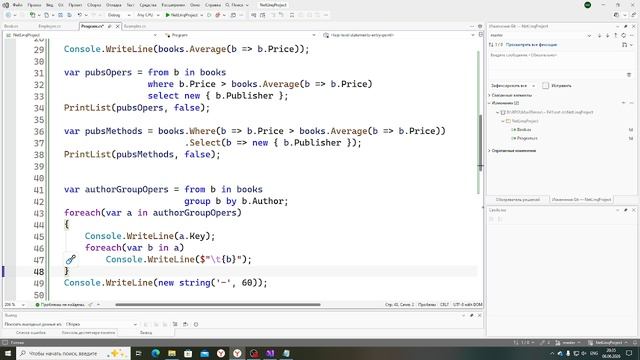Image resolution: width=640 pixels, height=360 pixels.
Task: Click the trash icon under commit message box
Action: (629, 75)
